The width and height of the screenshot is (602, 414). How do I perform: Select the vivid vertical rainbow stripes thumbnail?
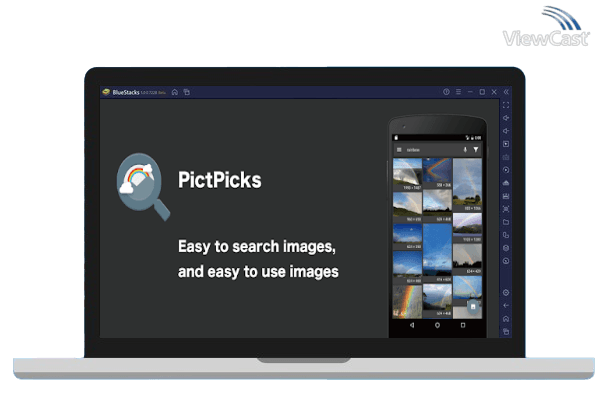[x=407, y=301]
